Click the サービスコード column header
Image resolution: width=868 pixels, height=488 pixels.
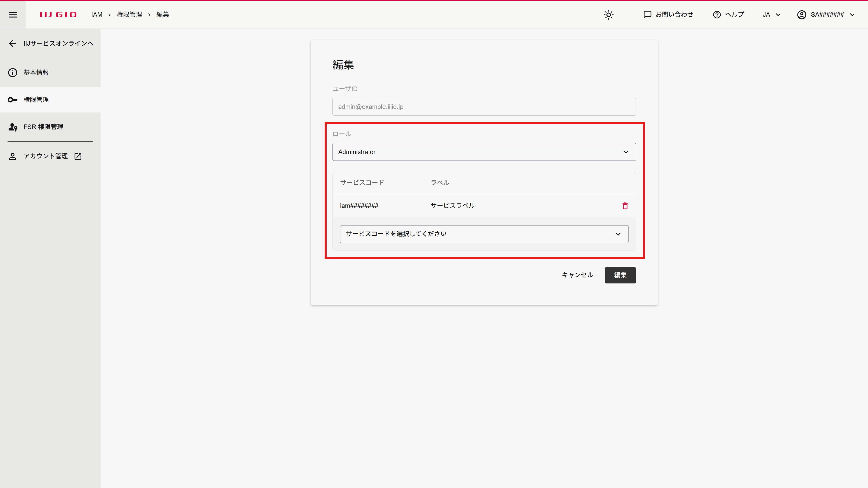[362, 183]
